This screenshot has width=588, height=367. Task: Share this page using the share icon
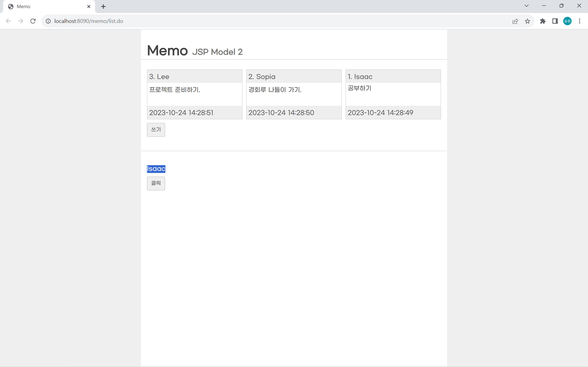click(515, 21)
